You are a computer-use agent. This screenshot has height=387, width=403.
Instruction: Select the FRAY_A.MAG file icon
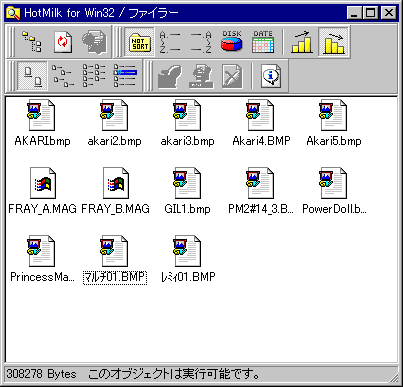43,183
